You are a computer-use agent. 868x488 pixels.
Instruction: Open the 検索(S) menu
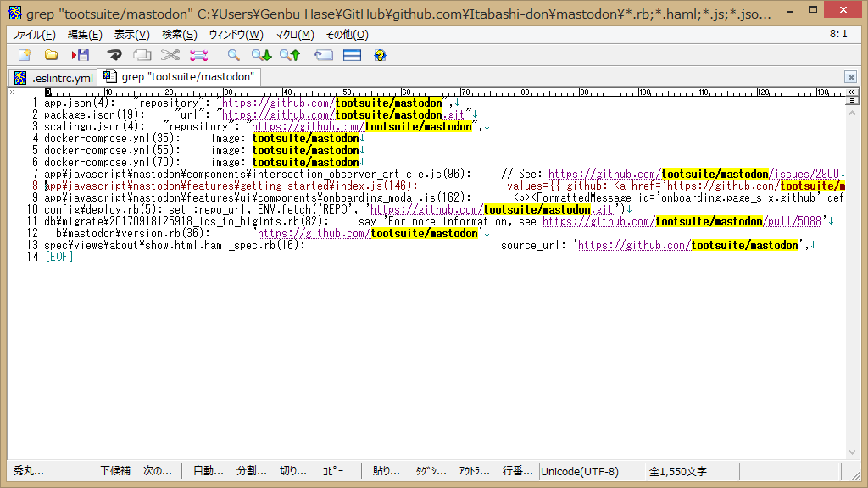[179, 35]
